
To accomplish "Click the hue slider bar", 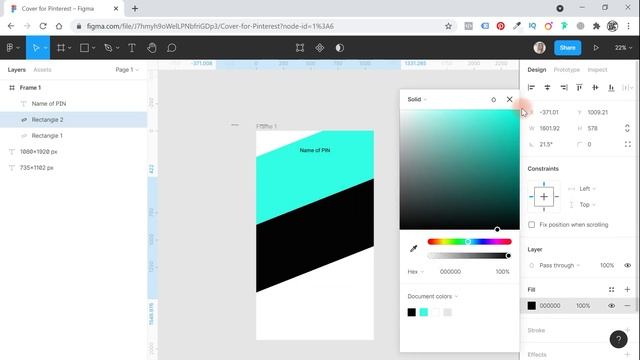I will (x=469, y=242).
